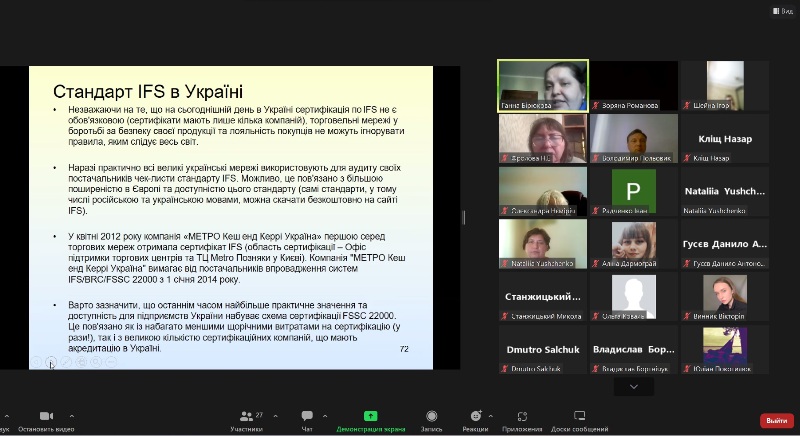
Task: Select the Владислав Бор... participant tile
Action: pos(634,349)
